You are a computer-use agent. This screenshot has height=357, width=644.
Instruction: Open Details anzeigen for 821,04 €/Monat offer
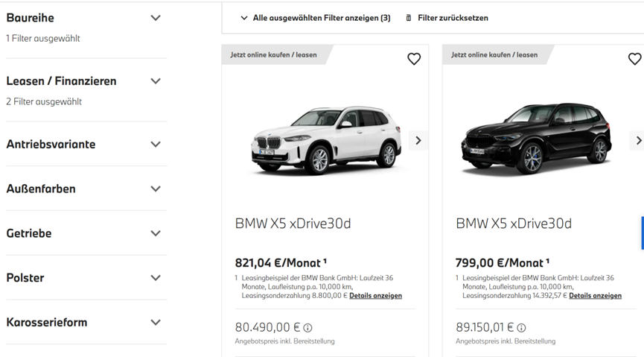point(375,296)
